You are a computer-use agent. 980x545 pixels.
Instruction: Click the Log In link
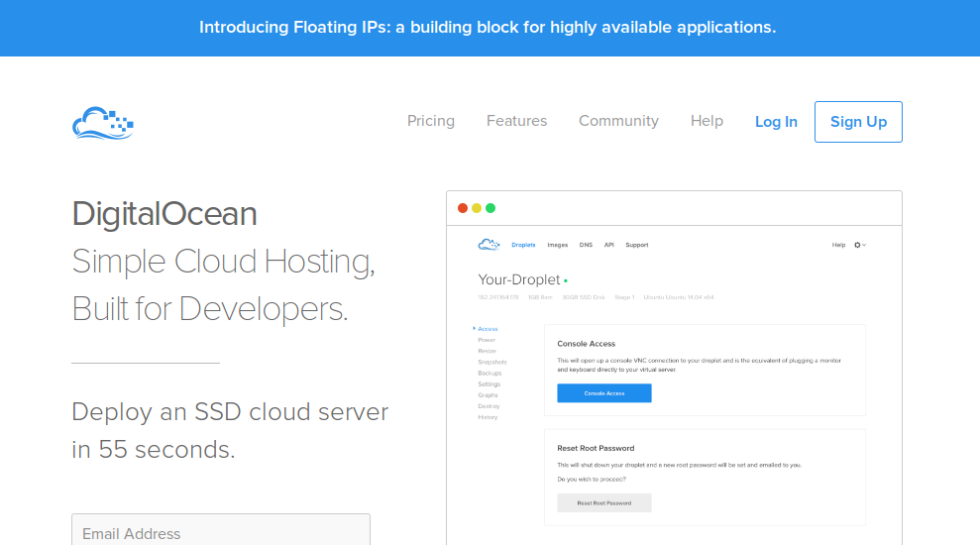click(x=776, y=122)
